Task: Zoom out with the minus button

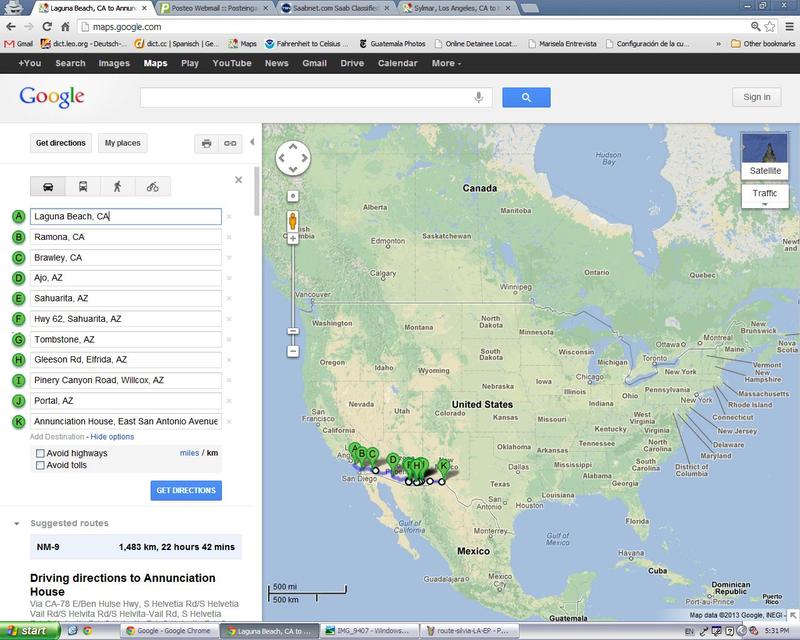Action: click(x=293, y=351)
